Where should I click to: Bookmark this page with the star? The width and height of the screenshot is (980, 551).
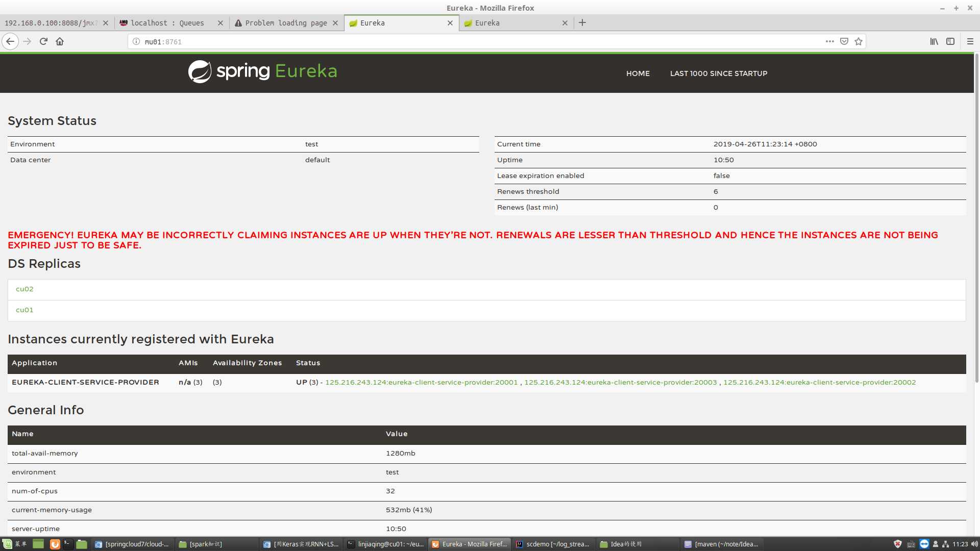(x=859, y=41)
